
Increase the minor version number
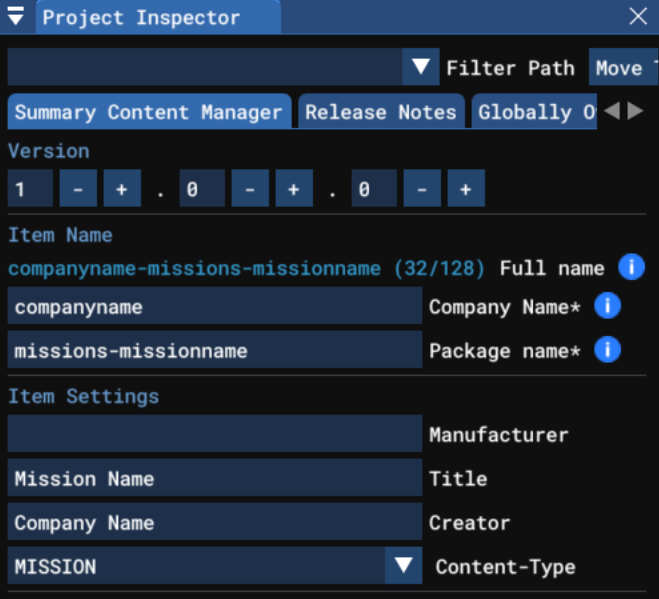294,189
